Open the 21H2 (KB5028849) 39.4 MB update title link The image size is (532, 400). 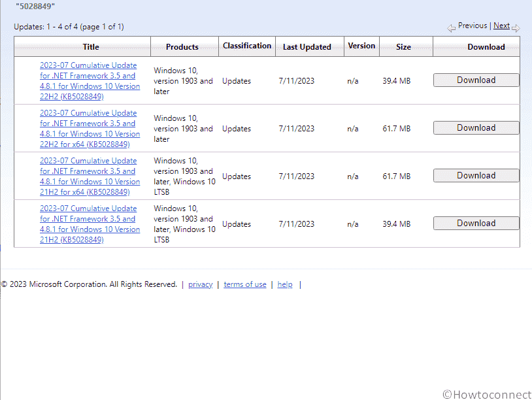click(90, 224)
